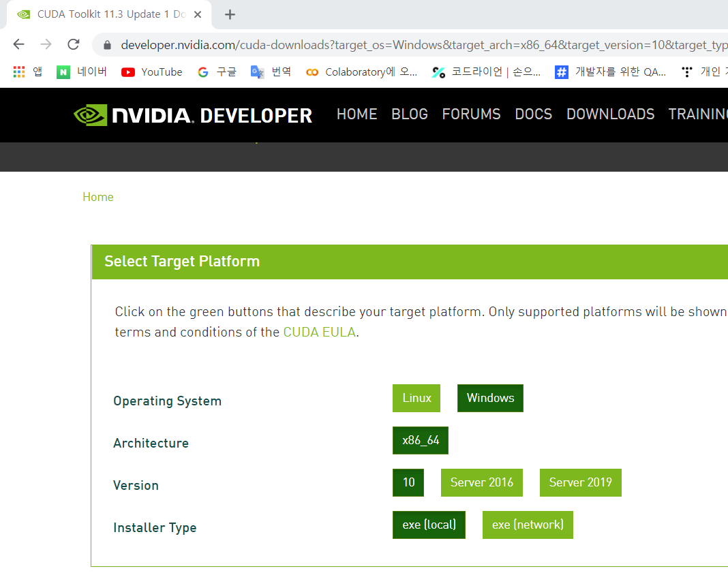Image resolution: width=728 pixels, height=575 pixels.
Task: Open new tab with plus icon
Action: [x=230, y=15]
